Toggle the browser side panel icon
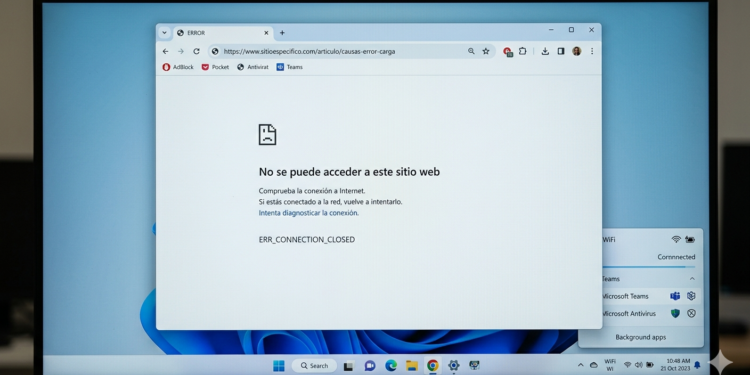This screenshot has width=750, height=375. click(561, 51)
